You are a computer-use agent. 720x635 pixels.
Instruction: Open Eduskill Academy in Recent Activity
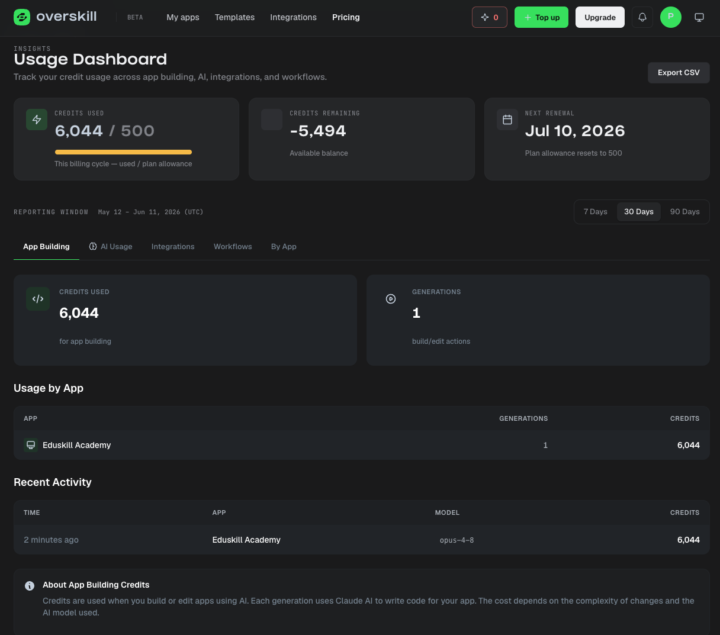pos(246,539)
